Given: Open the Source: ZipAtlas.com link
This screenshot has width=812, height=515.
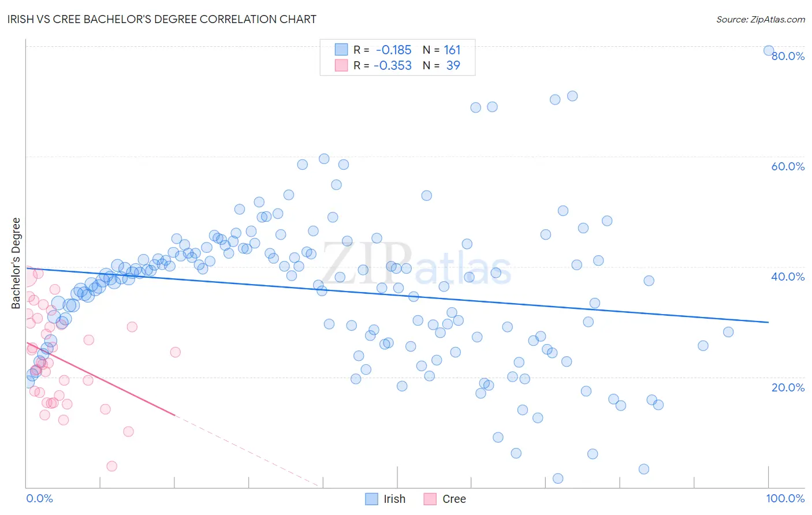Looking at the screenshot, I should (761, 19).
